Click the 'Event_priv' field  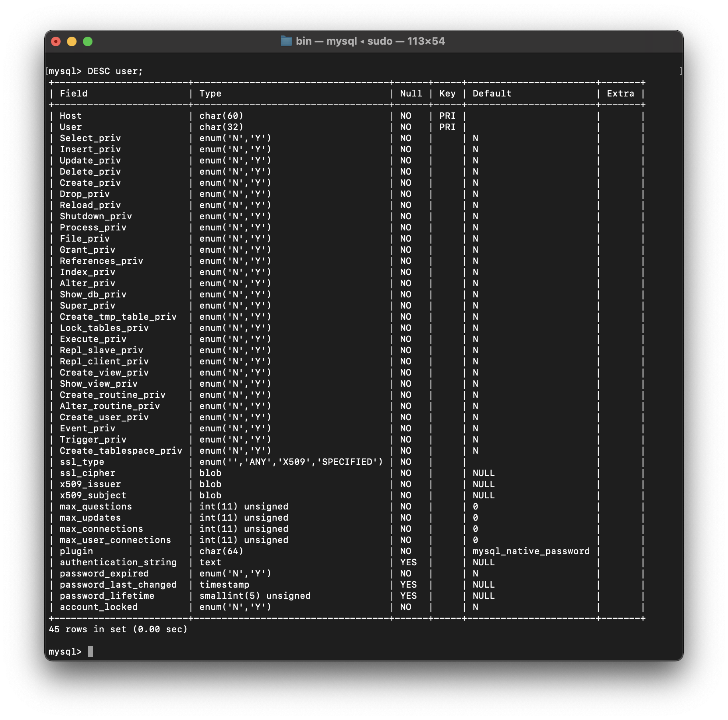tap(87, 429)
